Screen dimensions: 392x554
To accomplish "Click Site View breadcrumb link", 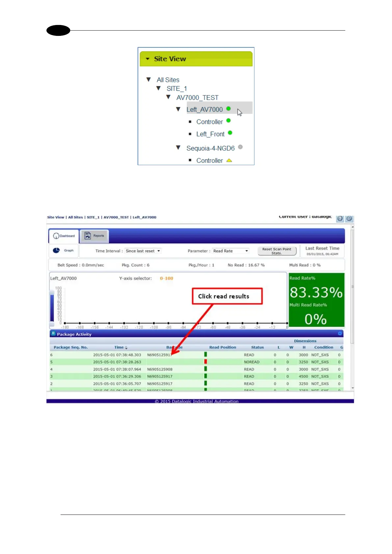I will [56, 217].
